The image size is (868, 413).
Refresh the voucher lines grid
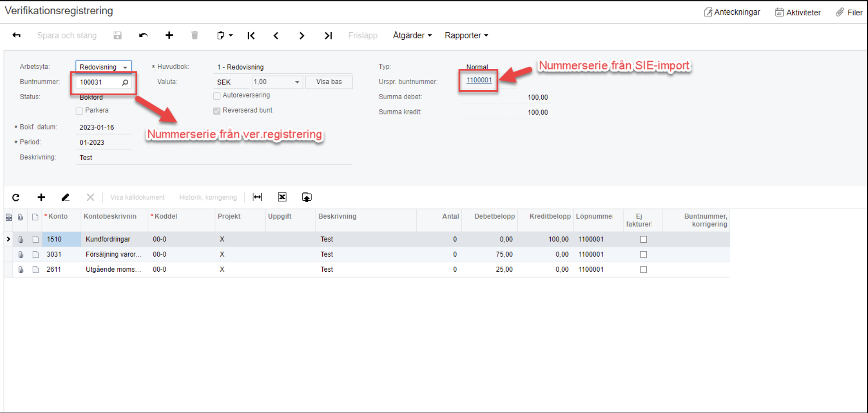16,197
